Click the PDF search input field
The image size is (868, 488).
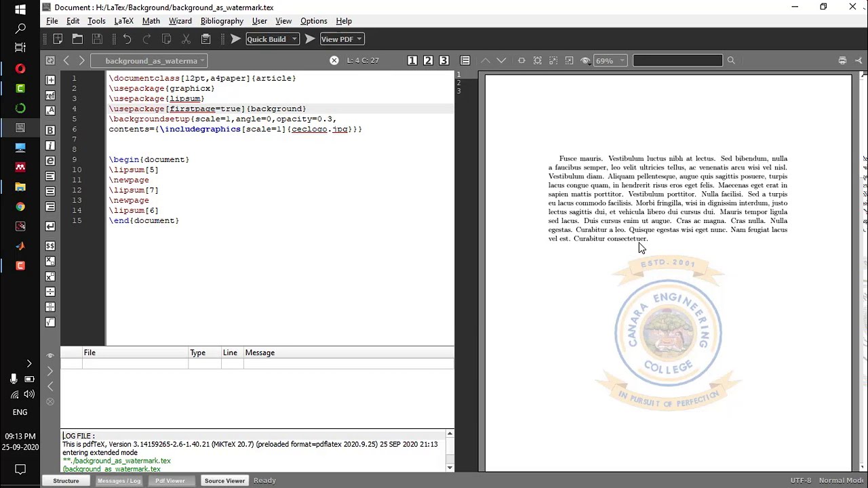coord(677,60)
